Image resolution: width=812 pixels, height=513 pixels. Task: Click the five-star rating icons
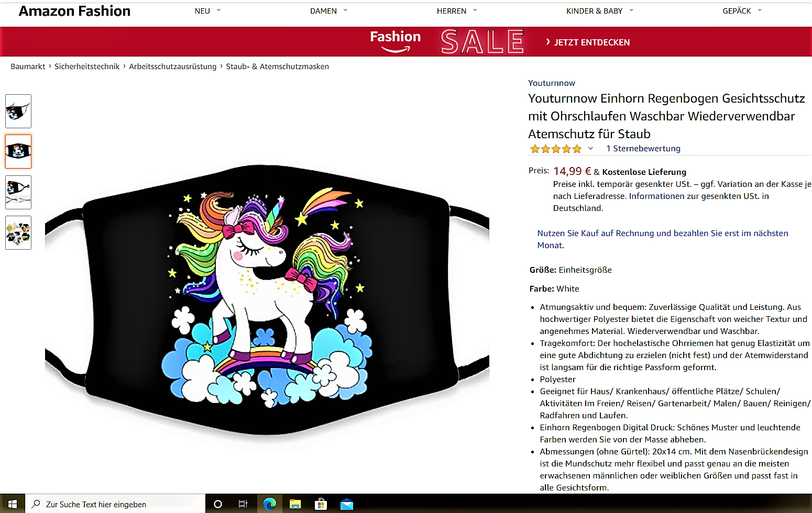tap(556, 149)
